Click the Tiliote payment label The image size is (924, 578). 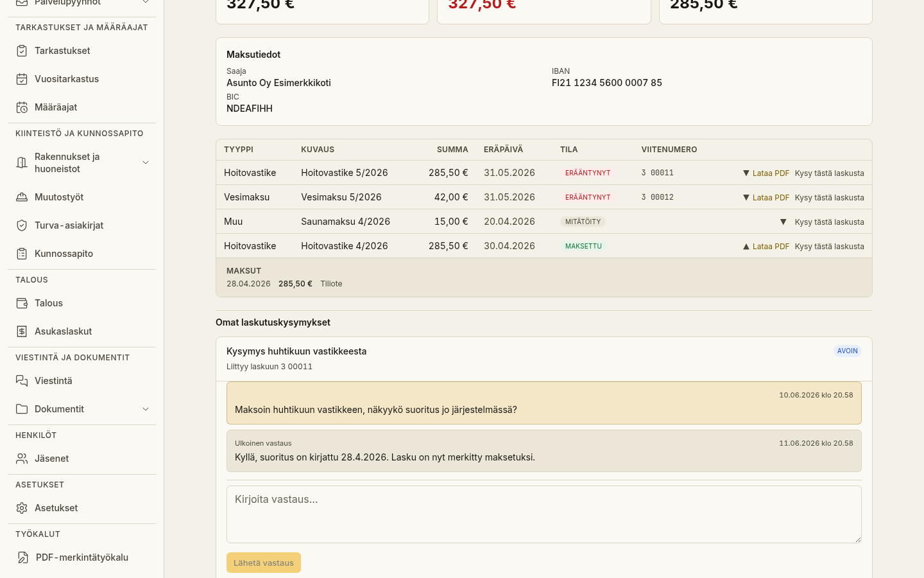(331, 284)
